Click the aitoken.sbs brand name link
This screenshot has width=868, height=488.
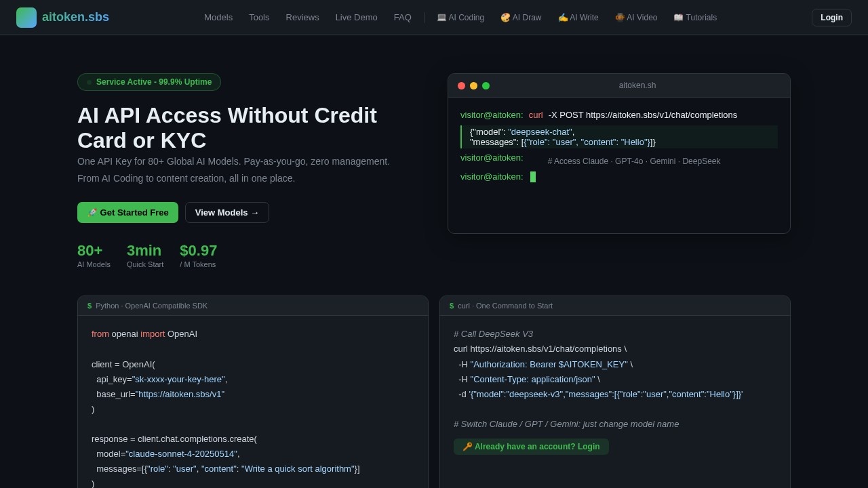click(75, 18)
